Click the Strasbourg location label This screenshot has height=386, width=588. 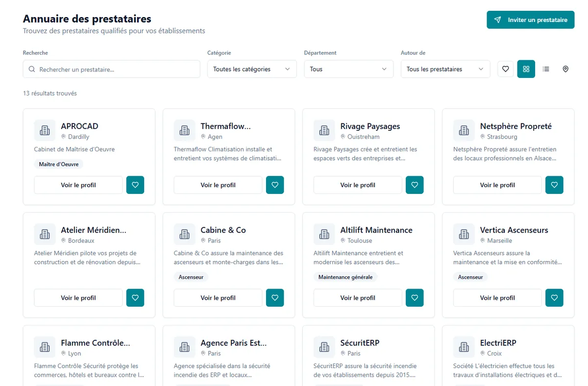click(x=502, y=137)
